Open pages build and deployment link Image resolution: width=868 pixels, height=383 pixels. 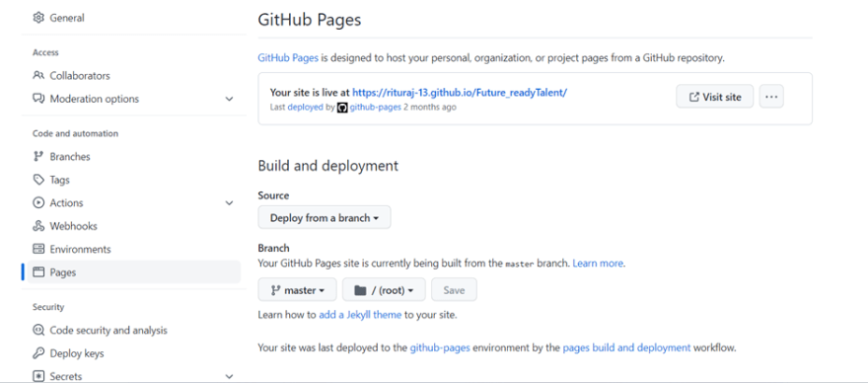(626, 348)
